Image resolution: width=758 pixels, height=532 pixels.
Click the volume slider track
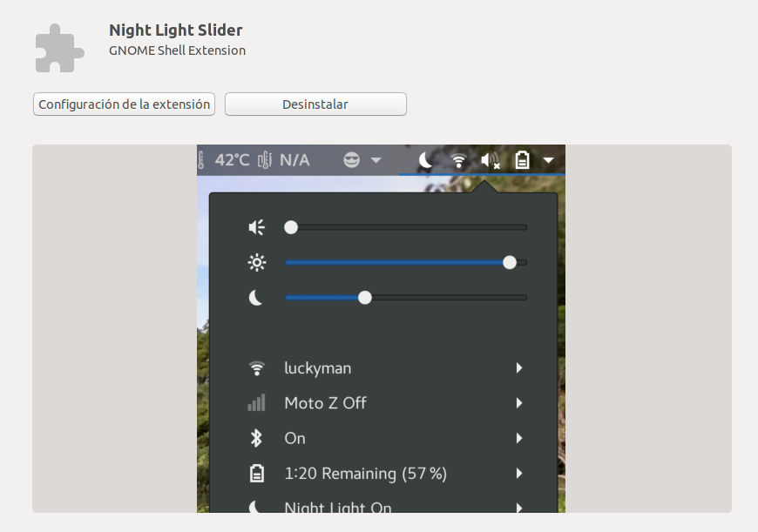pos(406,227)
